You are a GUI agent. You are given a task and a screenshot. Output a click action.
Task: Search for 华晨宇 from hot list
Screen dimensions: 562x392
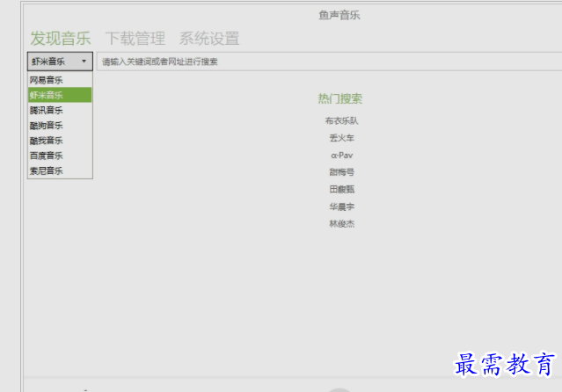click(341, 207)
